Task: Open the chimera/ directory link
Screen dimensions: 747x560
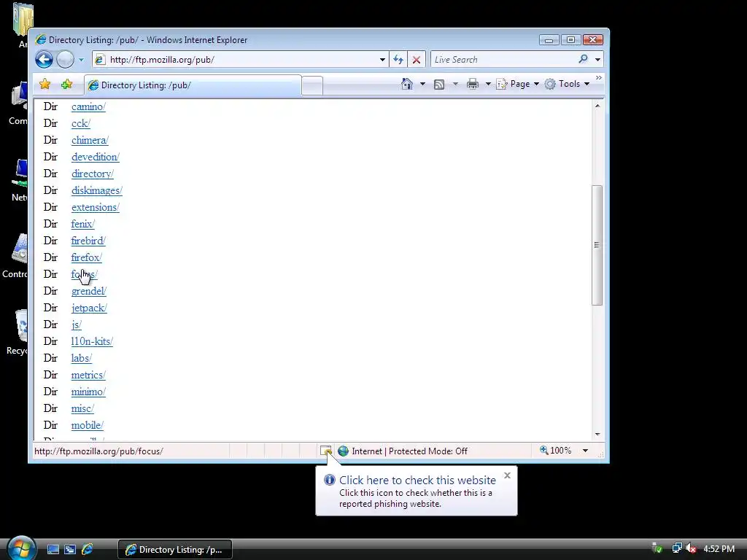Action: [90, 140]
